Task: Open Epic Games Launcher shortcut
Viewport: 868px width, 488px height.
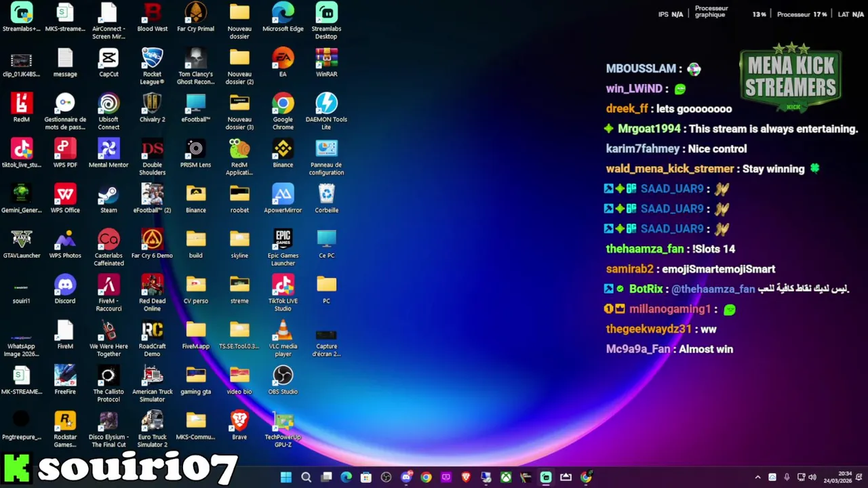Action: pyautogui.click(x=283, y=248)
